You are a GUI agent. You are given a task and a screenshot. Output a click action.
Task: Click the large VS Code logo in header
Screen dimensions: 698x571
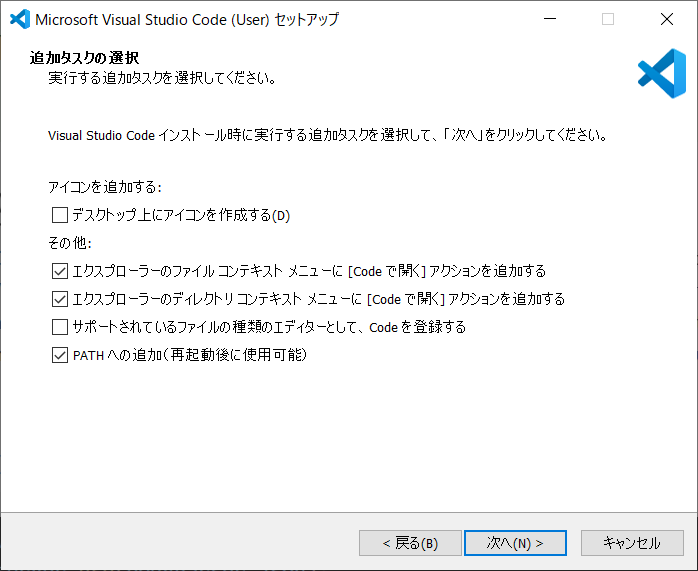pos(662,73)
